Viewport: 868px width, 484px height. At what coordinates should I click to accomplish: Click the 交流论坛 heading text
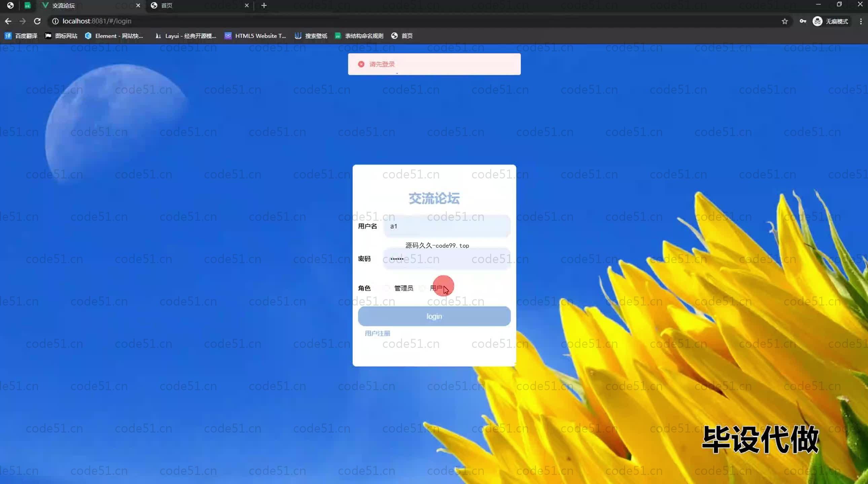tap(434, 198)
